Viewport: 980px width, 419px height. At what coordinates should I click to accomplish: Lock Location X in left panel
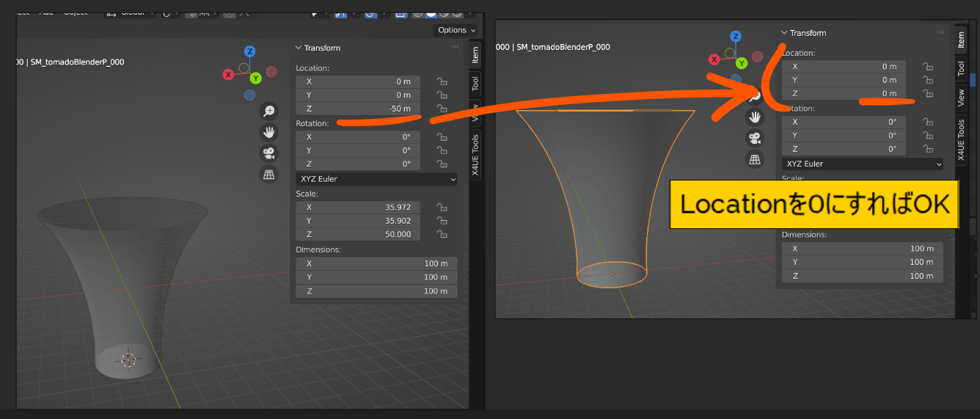coord(442,81)
